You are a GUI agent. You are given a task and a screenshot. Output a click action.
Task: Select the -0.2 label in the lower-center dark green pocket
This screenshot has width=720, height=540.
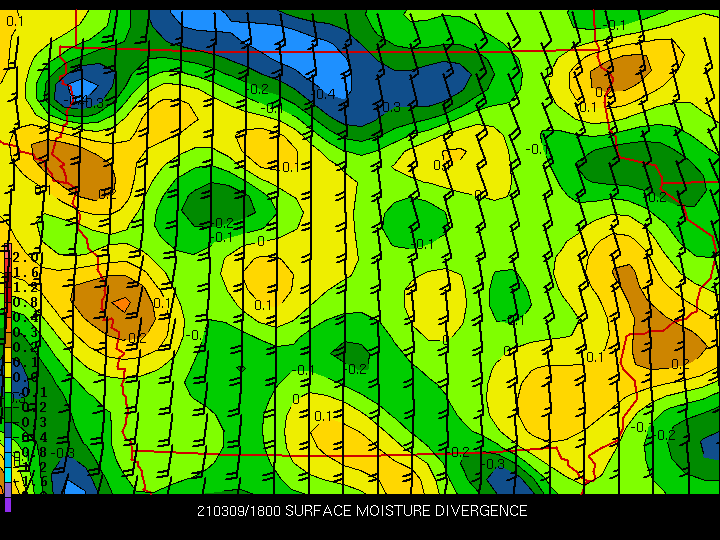point(356,369)
